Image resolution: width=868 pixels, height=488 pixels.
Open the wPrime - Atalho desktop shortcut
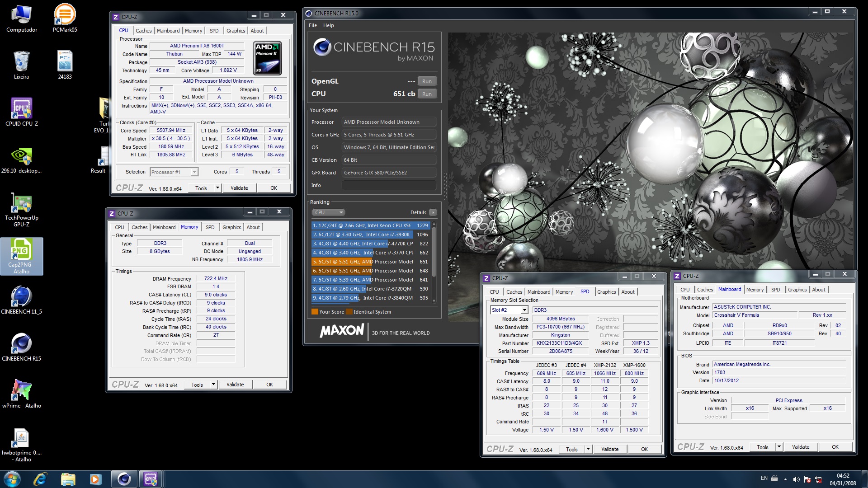pyautogui.click(x=21, y=394)
